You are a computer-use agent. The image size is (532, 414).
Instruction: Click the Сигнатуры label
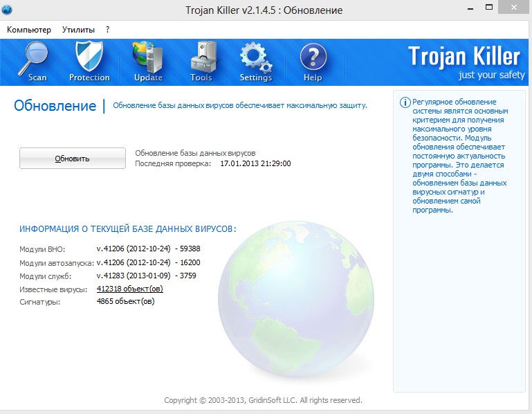(x=39, y=302)
